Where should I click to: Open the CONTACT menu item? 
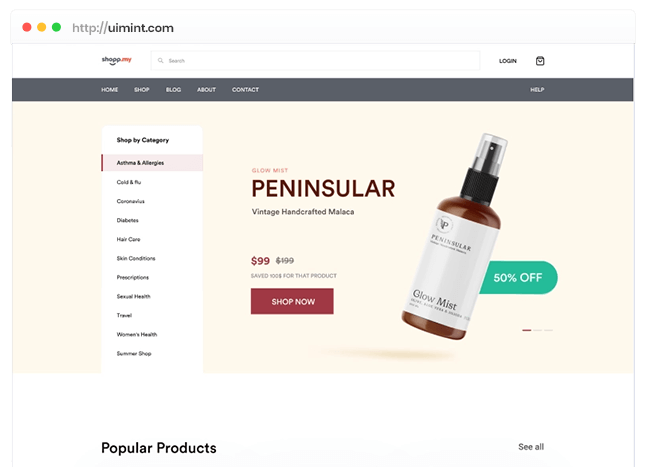[245, 90]
